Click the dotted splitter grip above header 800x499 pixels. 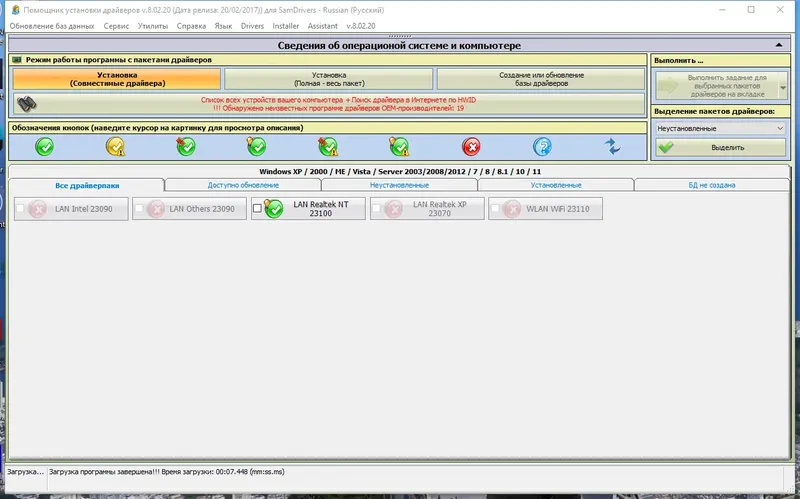pos(399,36)
